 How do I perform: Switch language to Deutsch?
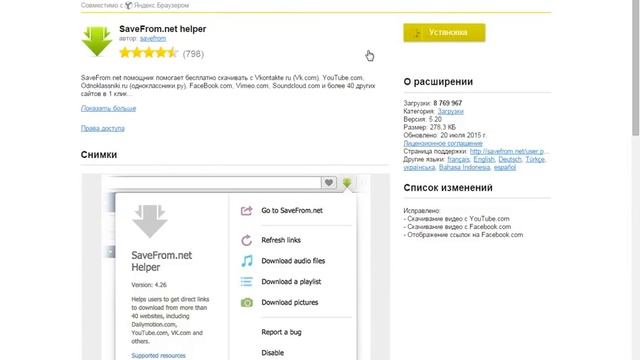click(x=510, y=159)
